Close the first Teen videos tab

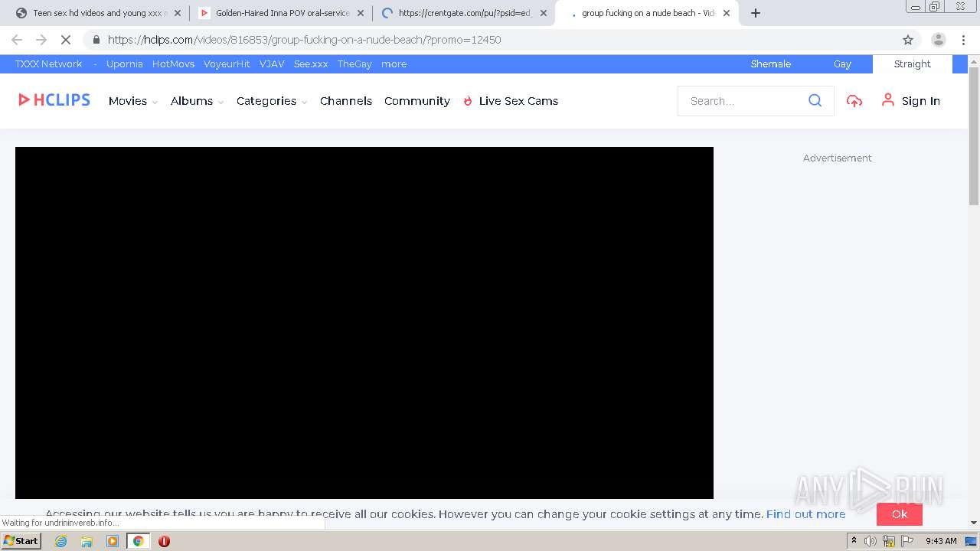tap(178, 13)
